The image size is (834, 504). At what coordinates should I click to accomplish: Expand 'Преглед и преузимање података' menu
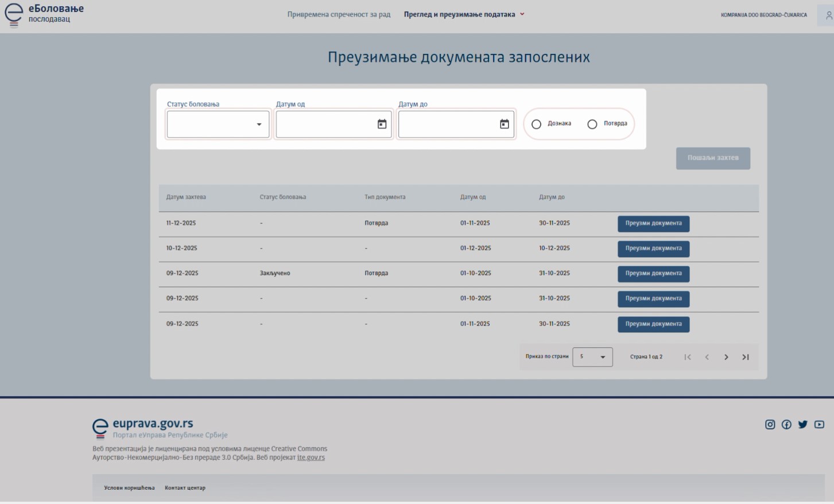[464, 14]
